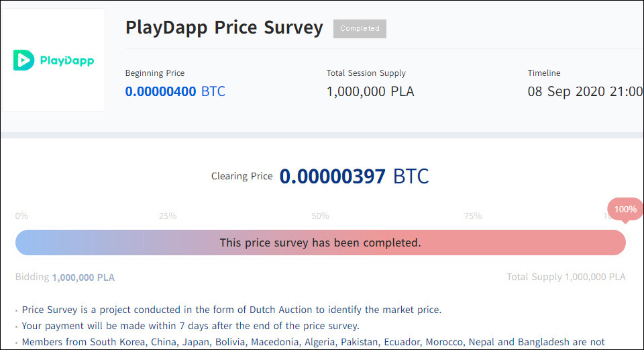
Task: Click the PlayDapp logo image
Action: [54, 60]
